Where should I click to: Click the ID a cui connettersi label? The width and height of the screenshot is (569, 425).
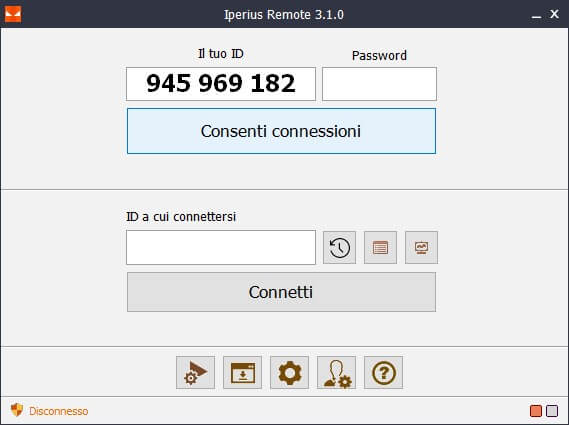tap(181, 217)
